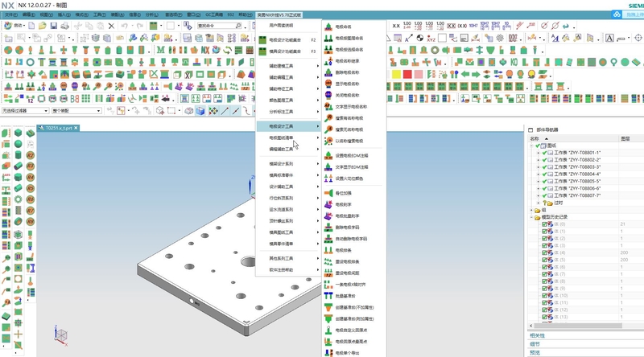Click the 电极刻字 engraving icon
Viewport: 644px width, 357px height.
(x=328, y=204)
